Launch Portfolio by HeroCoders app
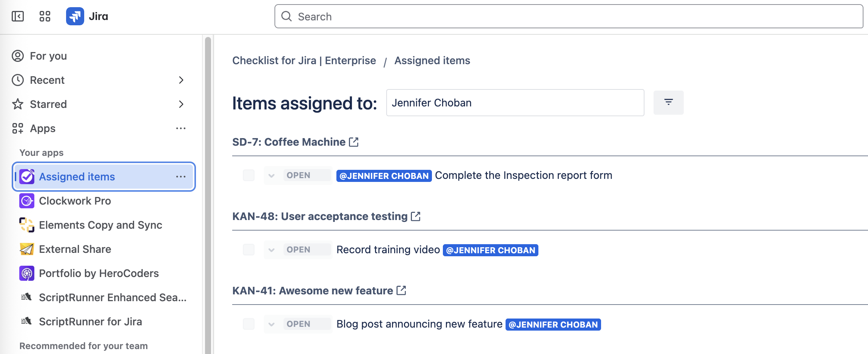 tap(99, 273)
